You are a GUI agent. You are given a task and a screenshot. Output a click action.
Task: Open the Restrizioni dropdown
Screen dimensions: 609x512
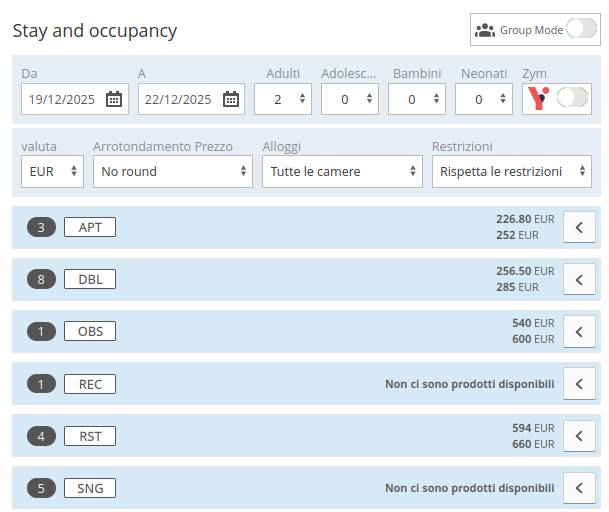point(511,171)
